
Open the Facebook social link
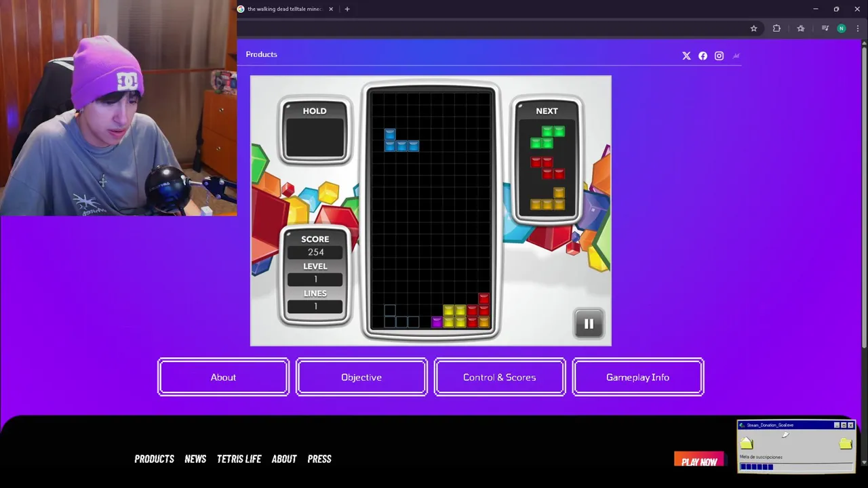pyautogui.click(x=703, y=56)
